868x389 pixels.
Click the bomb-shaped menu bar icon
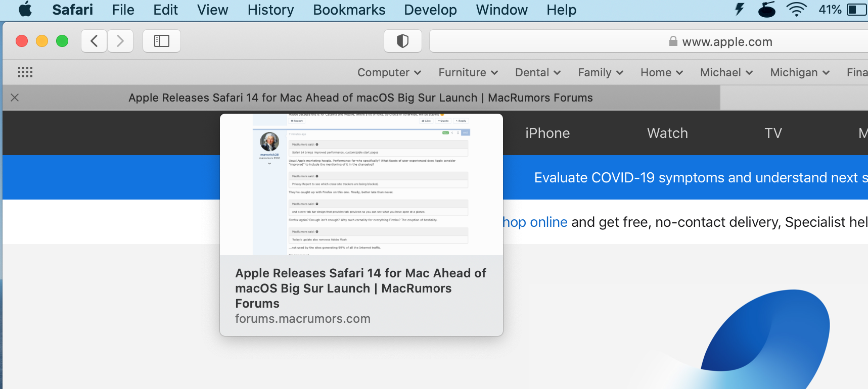(767, 9)
